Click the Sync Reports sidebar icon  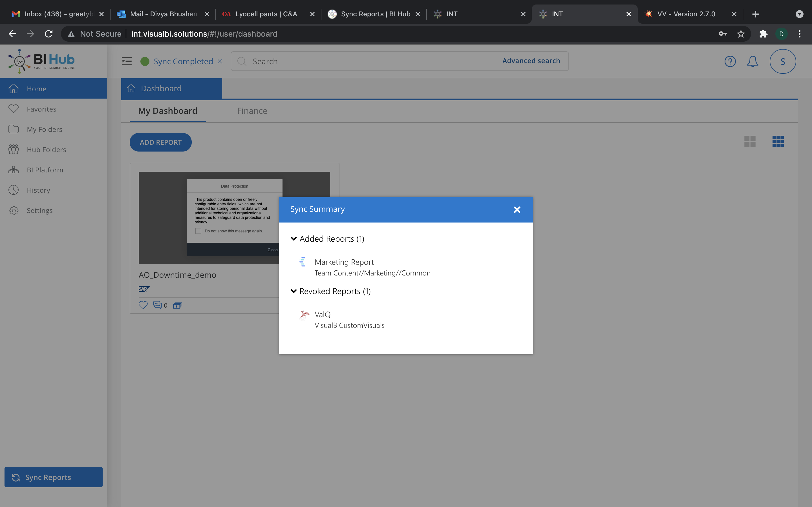16,477
